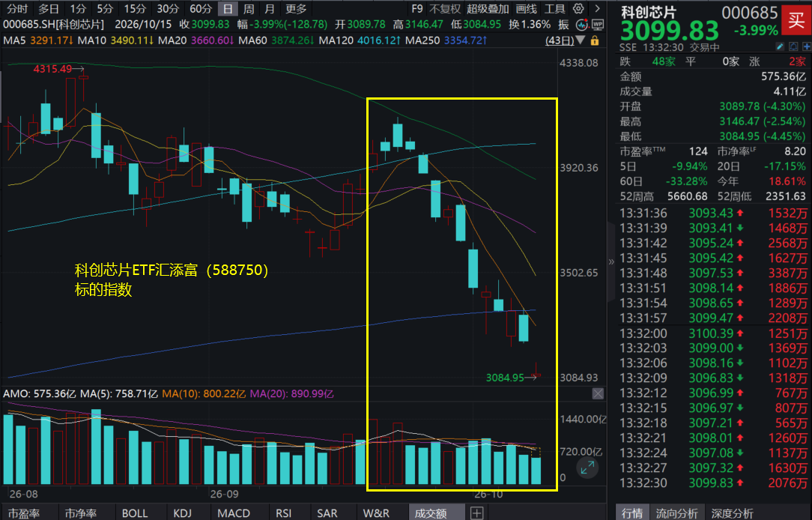The width and height of the screenshot is (812, 520).
Task: Switch to the 周 weekly K-line
Action: (x=249, y=9)
